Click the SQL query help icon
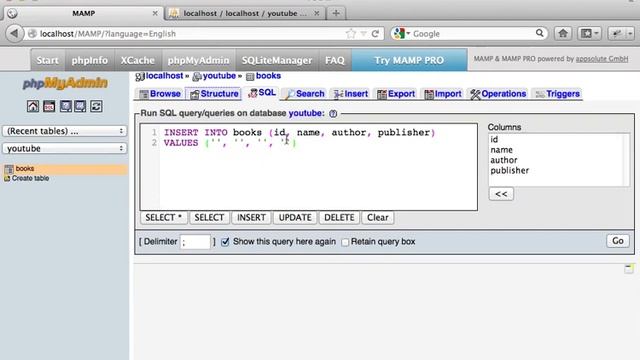This screenshot has width=640, height=360. tap(333, 113)
